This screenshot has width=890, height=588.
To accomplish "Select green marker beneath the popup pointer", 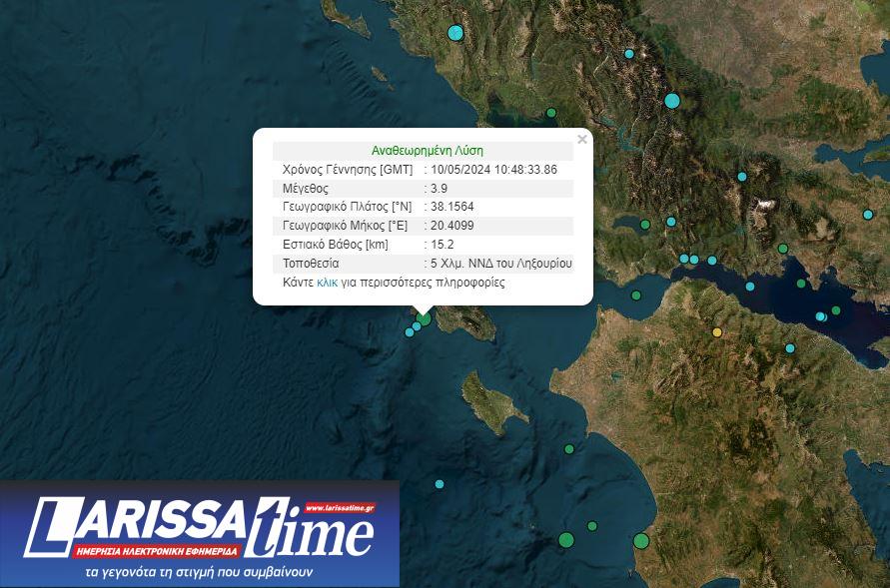I will point(424,318).
